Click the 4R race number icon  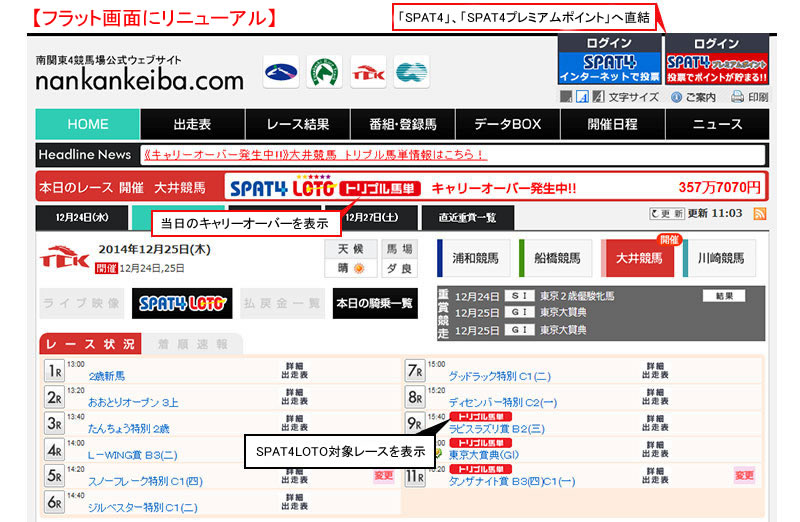[x=55, y=450]
